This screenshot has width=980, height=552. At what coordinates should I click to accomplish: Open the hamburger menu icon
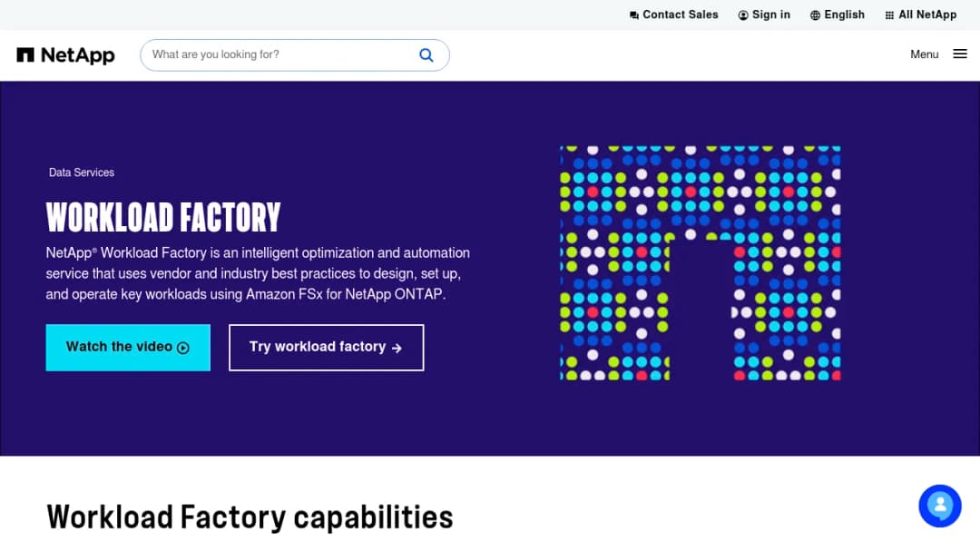960,54
